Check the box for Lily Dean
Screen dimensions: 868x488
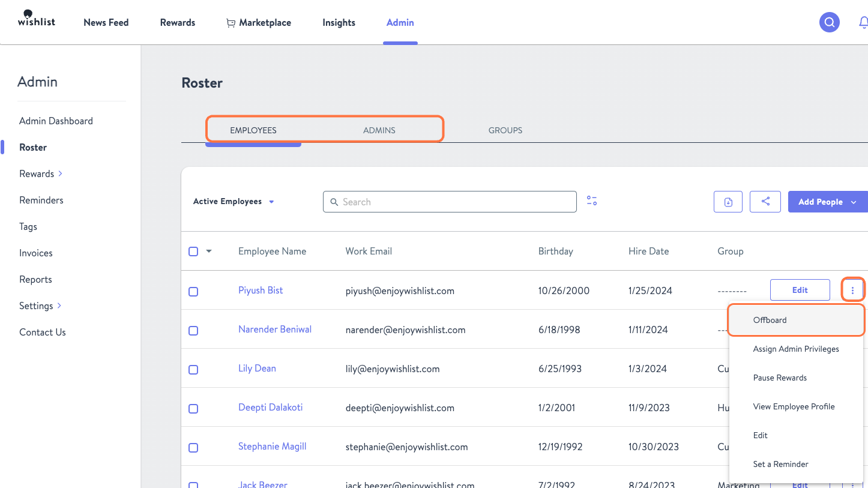193,369
